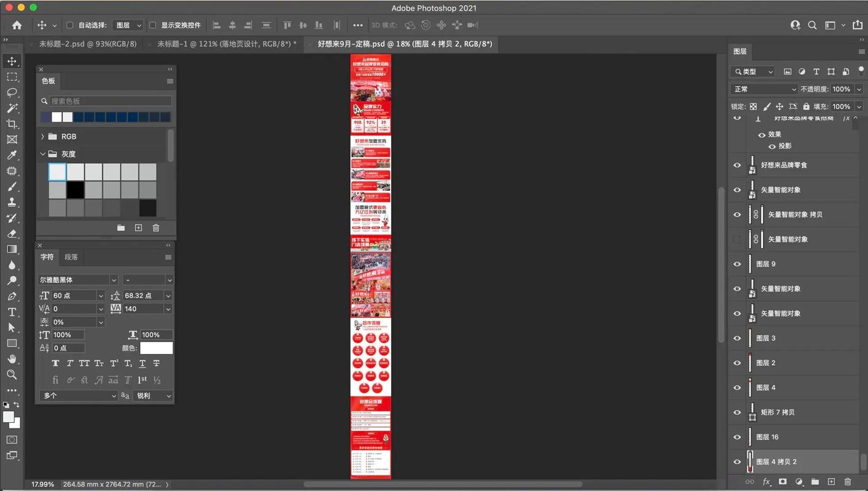Hide the 好想来品牌零食 layer
This screenshot has width=868, height=491.
click(737, 165)
